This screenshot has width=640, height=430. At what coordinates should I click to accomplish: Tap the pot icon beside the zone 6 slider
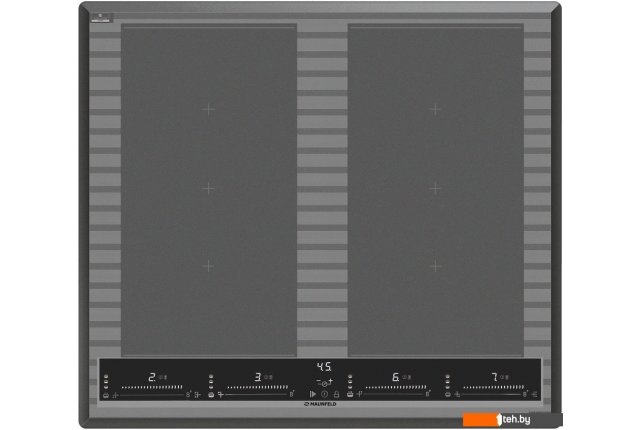(351, 396)
